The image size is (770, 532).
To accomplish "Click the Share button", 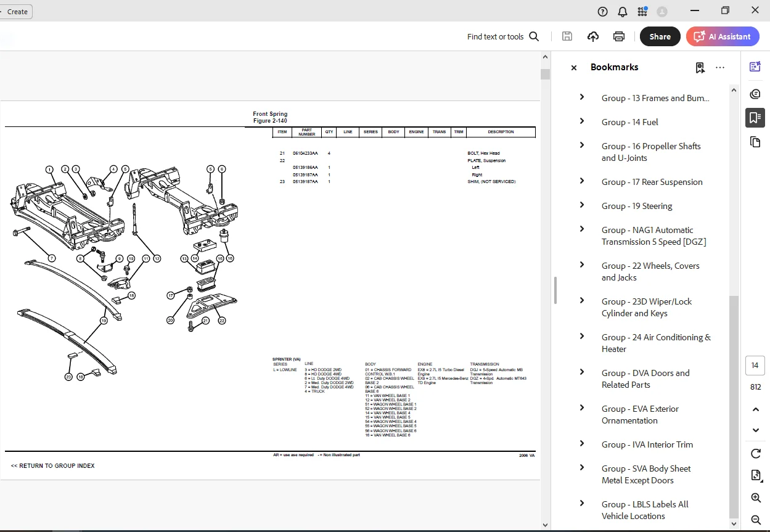I will coord(660,36).
